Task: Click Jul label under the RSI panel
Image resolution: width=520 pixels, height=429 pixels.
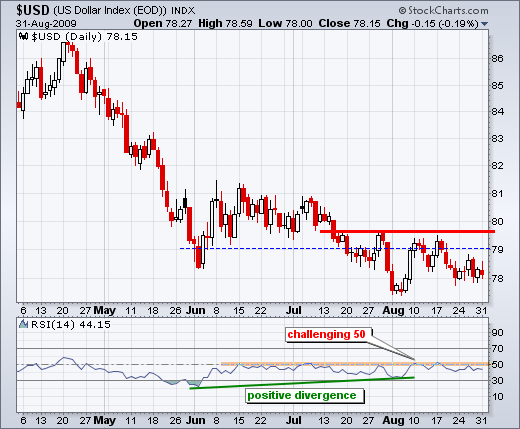Action: coord(294,421)
